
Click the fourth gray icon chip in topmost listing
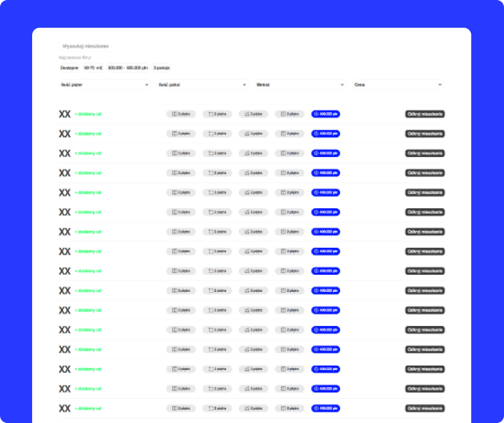(x=290, y=114)
